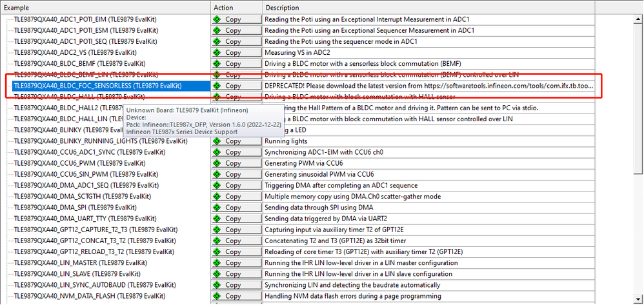Image resolution: width=644 pixels, height=305 pixels.
Task: Copy the BLINKY_RUNNING_LIGHTS example
Action: pyautogui.click(x=237, y=141)
